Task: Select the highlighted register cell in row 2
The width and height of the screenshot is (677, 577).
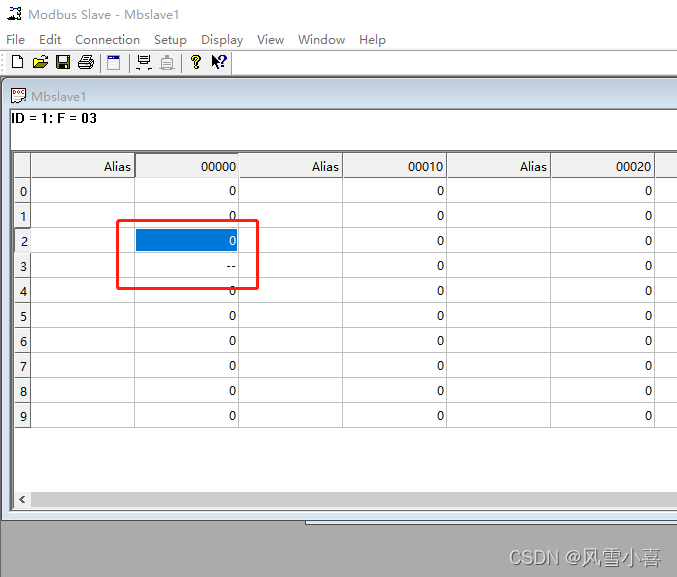Action: [x=186, y=241]
